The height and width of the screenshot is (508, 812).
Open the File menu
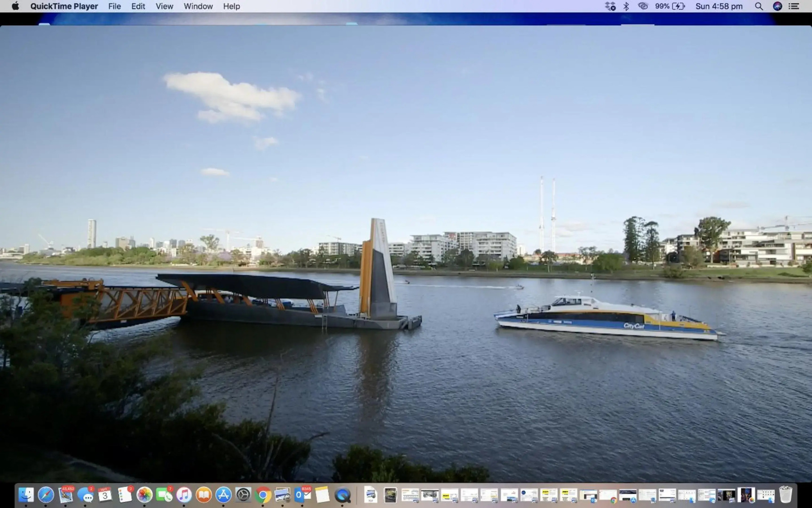pos(114,6)
